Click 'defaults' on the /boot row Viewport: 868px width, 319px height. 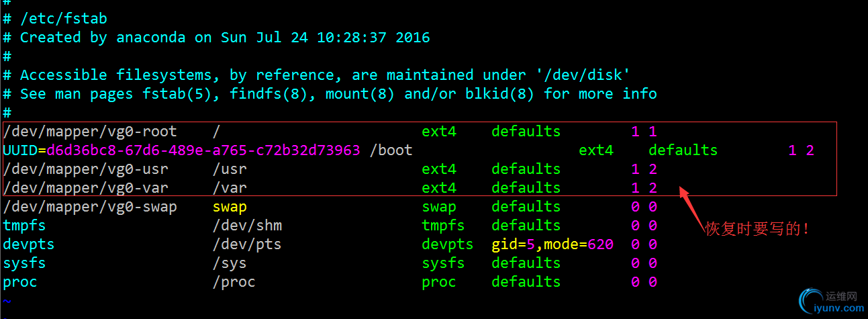tap(683, 150)
